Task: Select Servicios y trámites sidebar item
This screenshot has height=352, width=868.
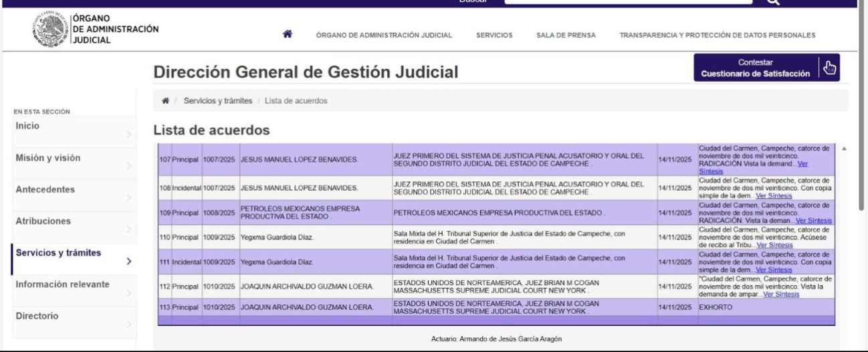Action: pos(74,259)
